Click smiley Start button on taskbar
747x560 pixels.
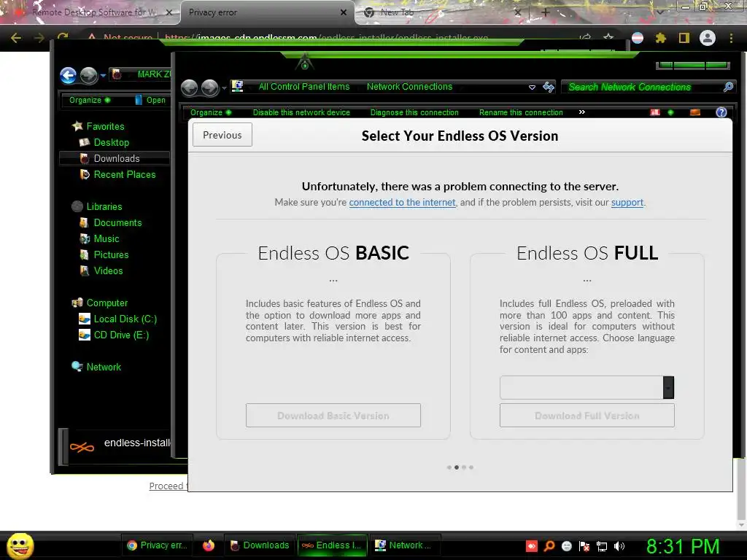coord(20,545)
